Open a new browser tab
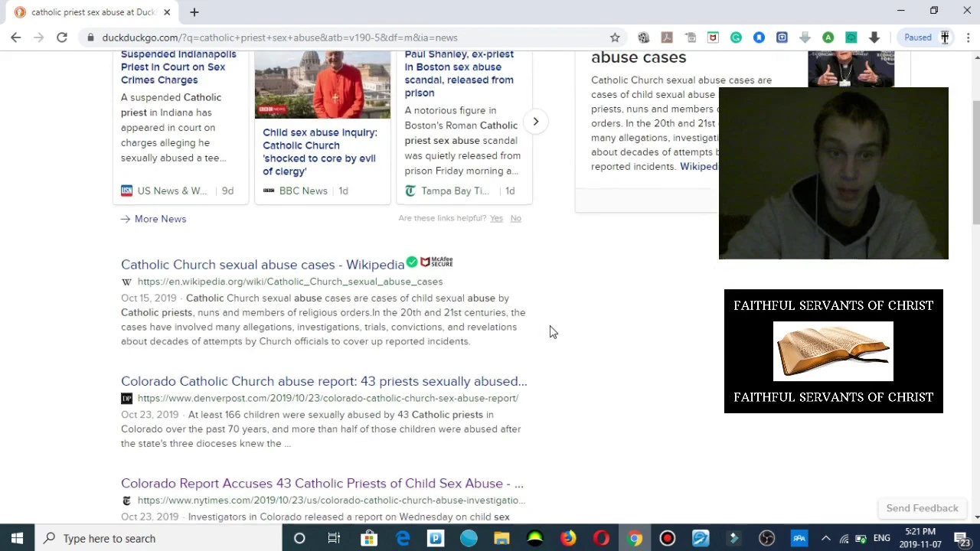The height and width of the screenshot is (551, 980). coord(194,12)
